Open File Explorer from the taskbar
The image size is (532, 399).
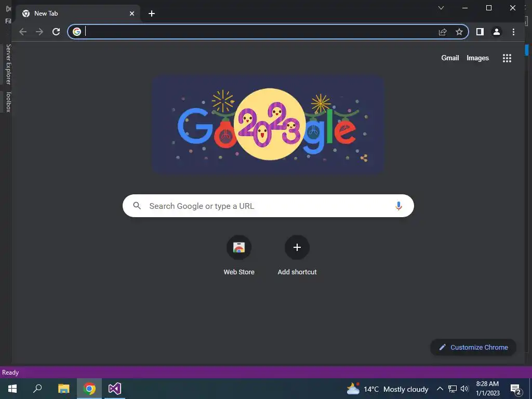[x=63, y=389]
